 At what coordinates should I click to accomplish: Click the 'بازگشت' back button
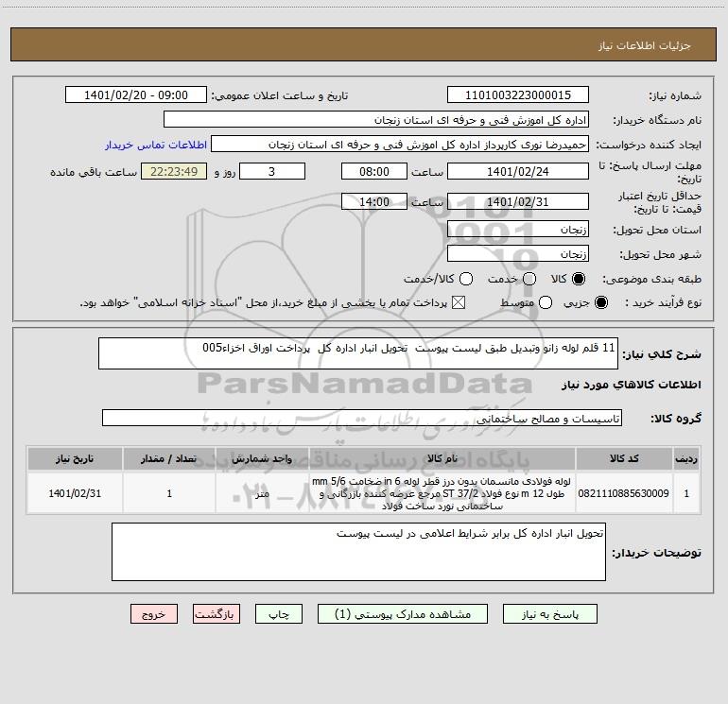pyautogui.click(x=217, y=614)
